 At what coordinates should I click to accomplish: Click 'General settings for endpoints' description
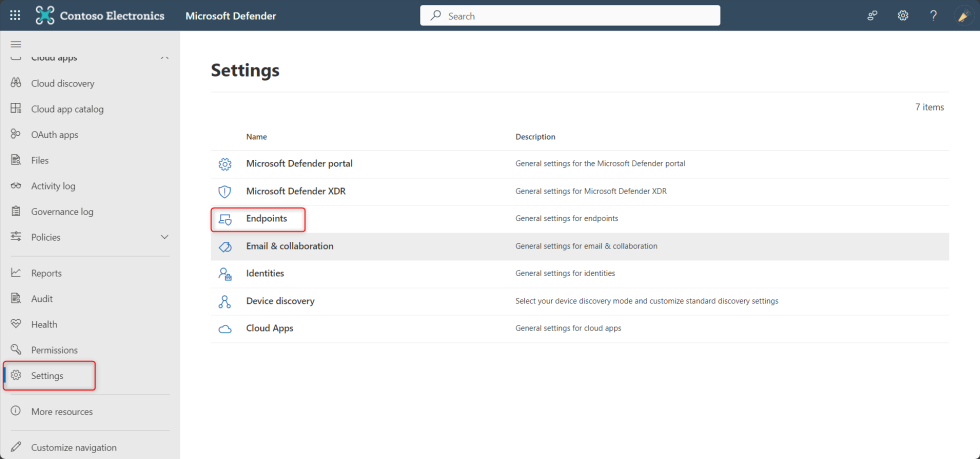pyautogui.click(x=567, y=218)
